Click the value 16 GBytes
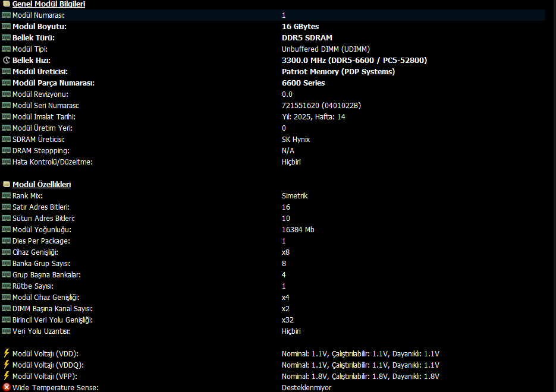556x392 pixels. [x=300, y=27]
